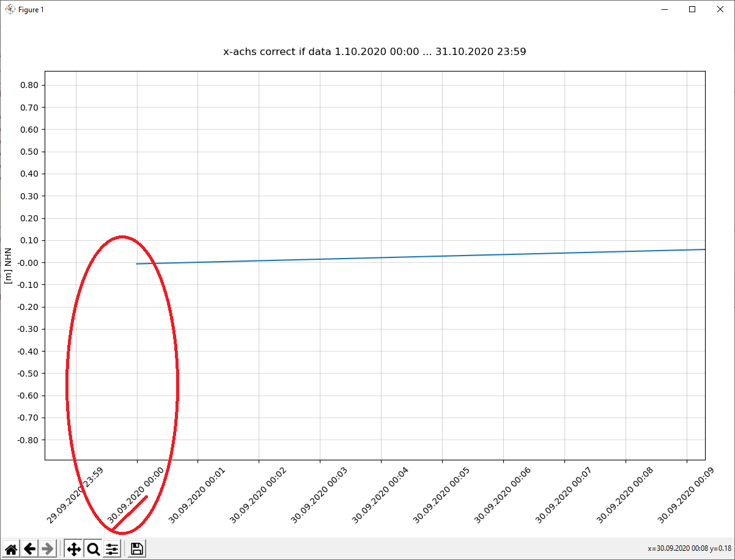The image size is (735, 560).
Task: Click the Back navigation arrow
Action: [29, 548]
